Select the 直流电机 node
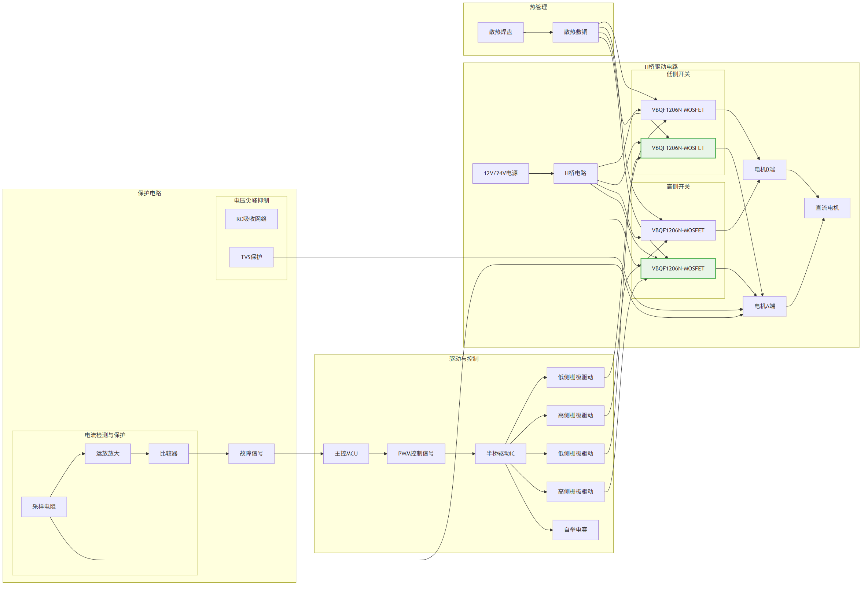This screenshot has width=868, height=590. click(827, 208)
